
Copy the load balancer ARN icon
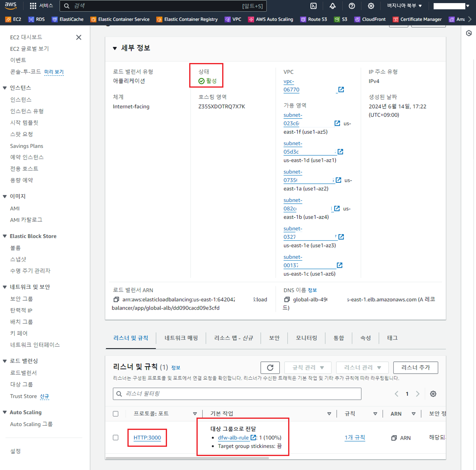click(116, 300)
